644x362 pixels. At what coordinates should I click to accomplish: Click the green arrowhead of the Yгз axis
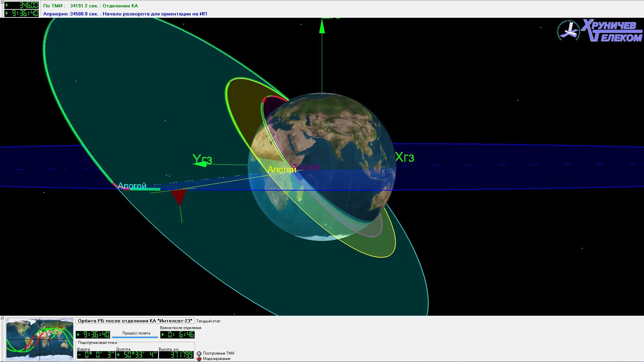[x=201, y=164]
